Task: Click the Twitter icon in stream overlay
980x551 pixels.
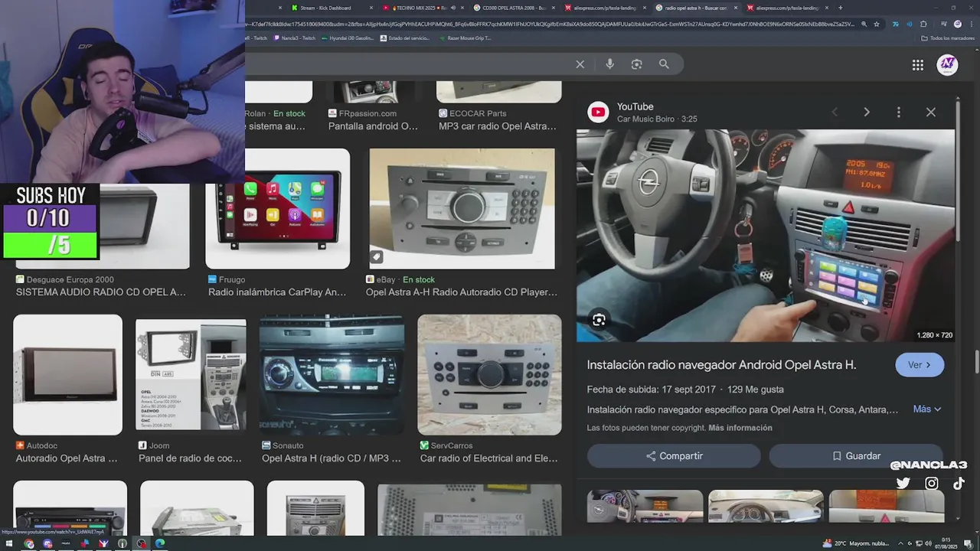Action: [x=903, y=483]
